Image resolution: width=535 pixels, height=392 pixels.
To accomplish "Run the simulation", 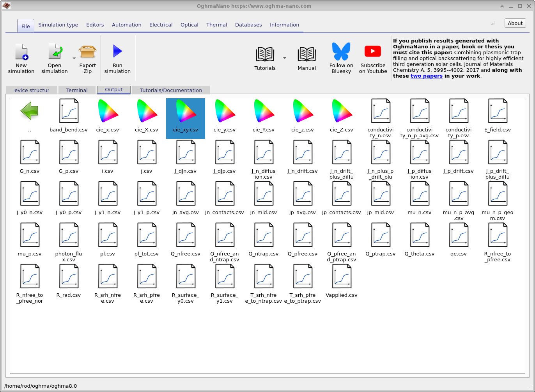I will click(x=117, y=58).
